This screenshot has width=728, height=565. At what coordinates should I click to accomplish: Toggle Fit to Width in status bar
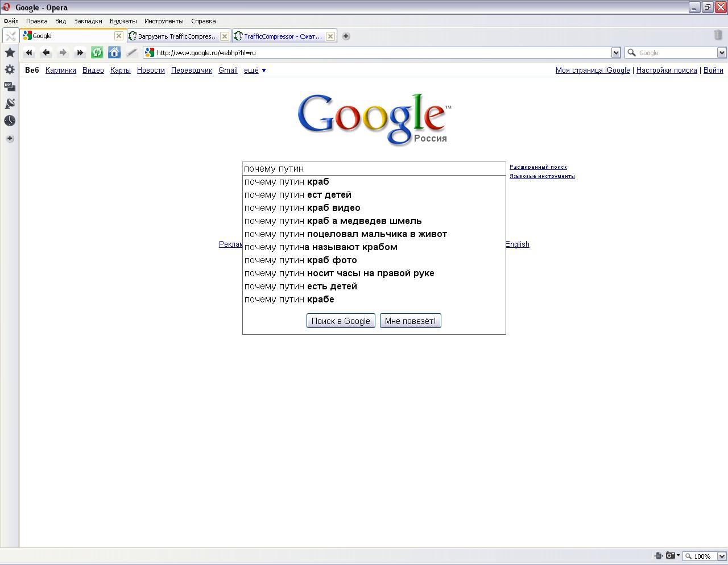click(658, 556)
